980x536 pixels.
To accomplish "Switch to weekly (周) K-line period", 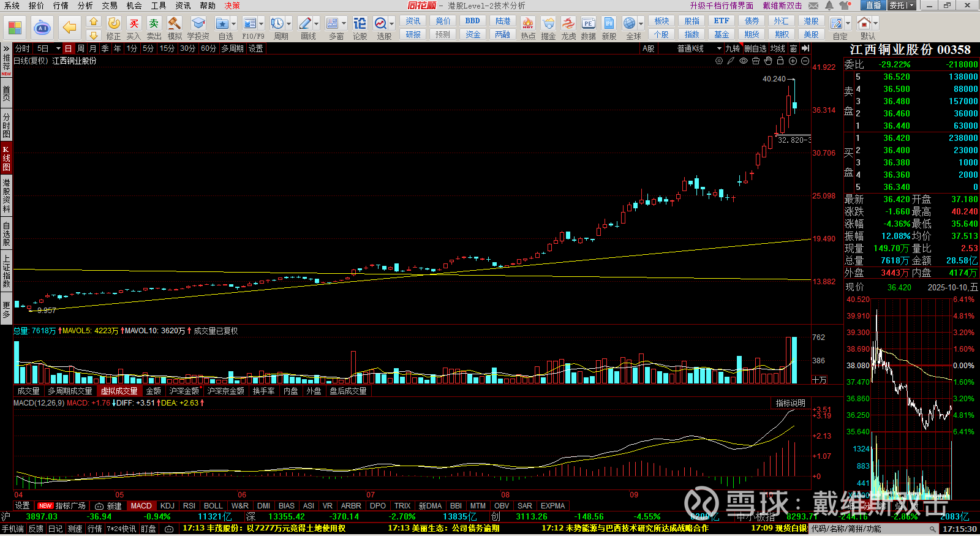I will click(x=81, y=48).
